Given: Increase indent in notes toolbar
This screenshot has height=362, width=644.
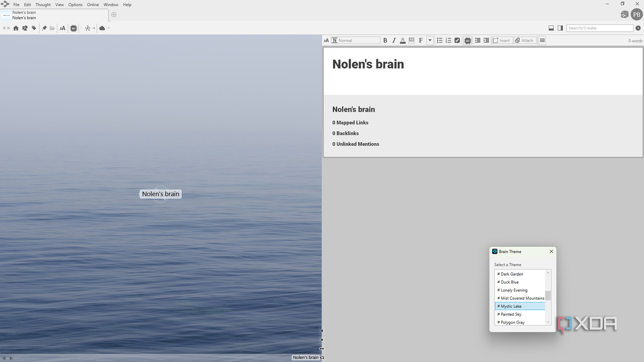Looking at the screenshot, I should click(486, 40).
